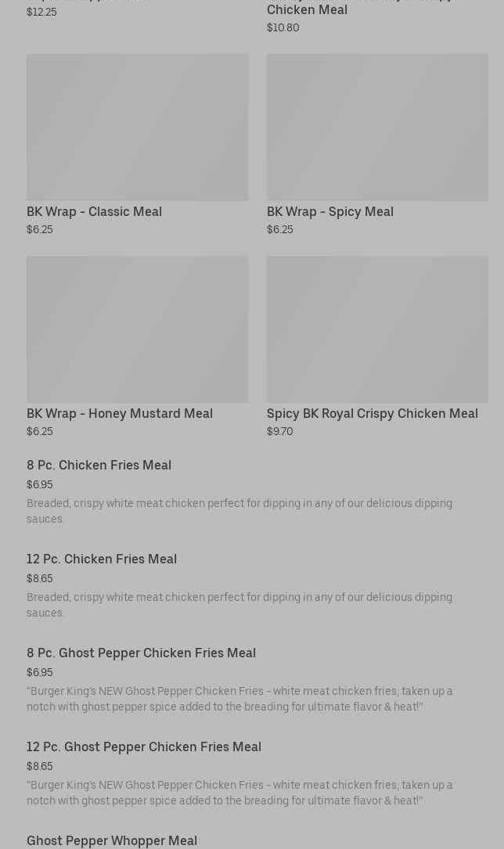This screenshot has height=849, width=504.
Task: Select 8 Pc. Ghost Pepper Chicken Fries Meal
Action: [x=141, y=653]
